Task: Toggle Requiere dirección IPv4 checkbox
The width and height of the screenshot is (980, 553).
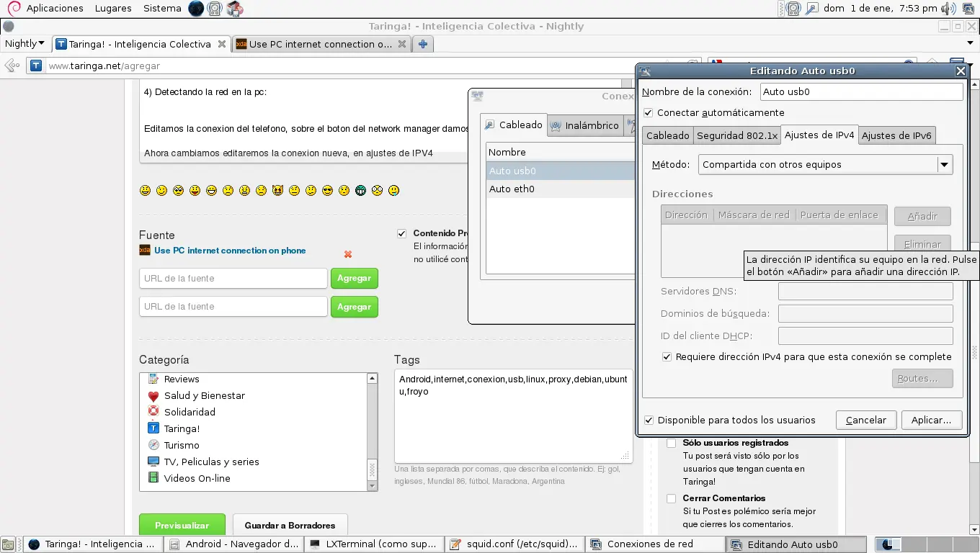Action: pyautogui.click(x=667, y=357)
